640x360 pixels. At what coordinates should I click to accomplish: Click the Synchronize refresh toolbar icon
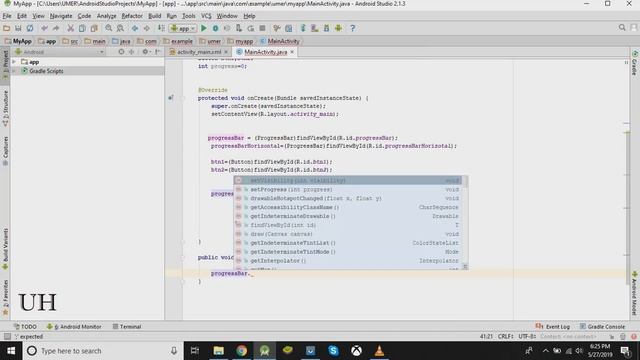click(30, 28)
